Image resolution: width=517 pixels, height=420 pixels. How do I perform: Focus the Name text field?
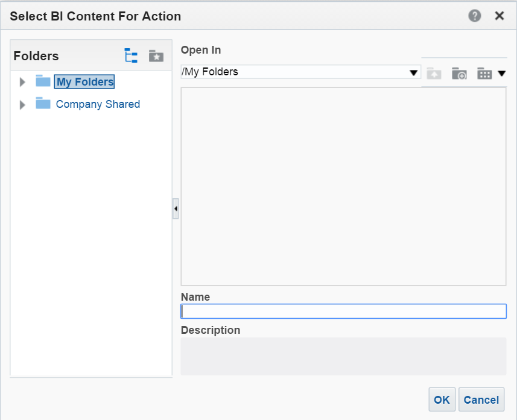coord(343,311)
